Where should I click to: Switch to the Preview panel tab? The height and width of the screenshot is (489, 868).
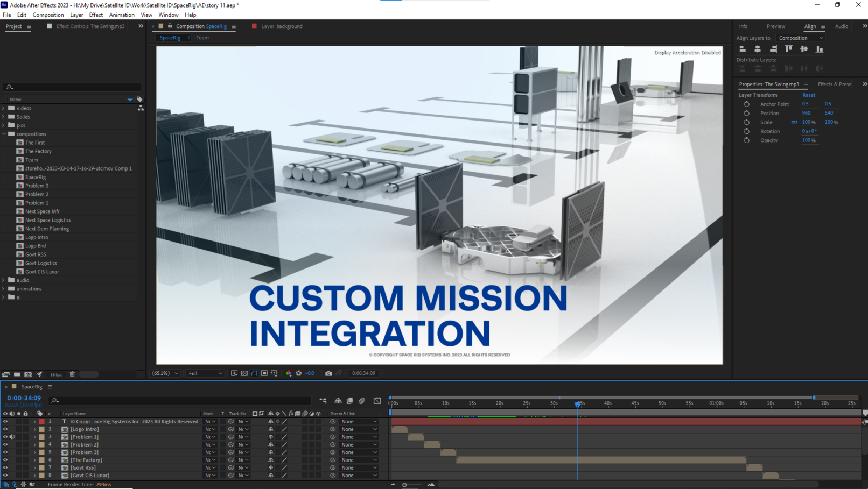coord(775,26)
